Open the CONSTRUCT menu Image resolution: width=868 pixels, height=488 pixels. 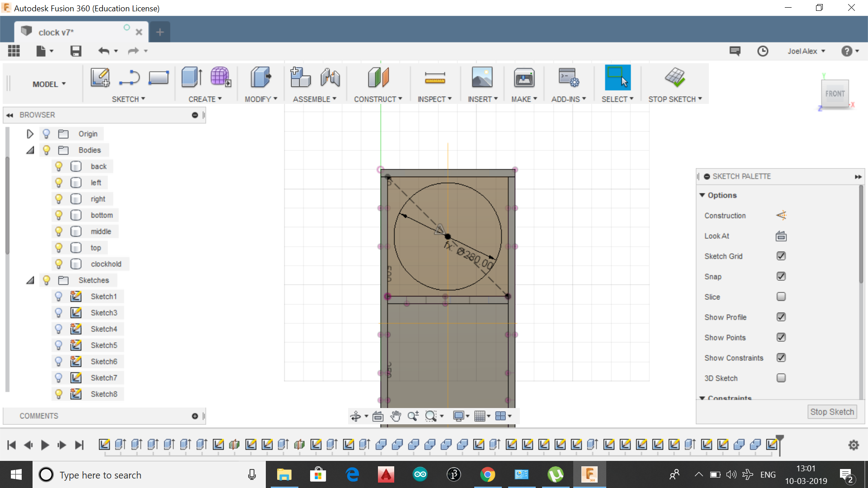click(377, 99)
